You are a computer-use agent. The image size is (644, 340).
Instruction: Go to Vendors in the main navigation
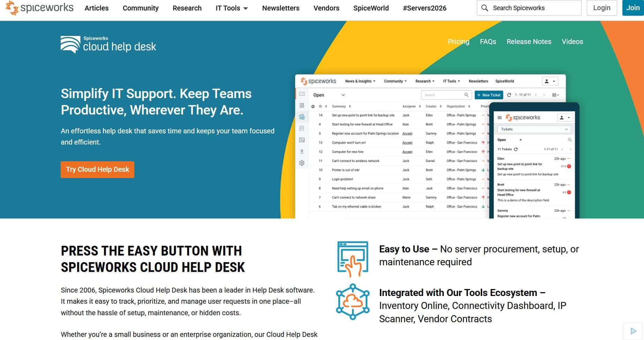click(x=326, y=8)
